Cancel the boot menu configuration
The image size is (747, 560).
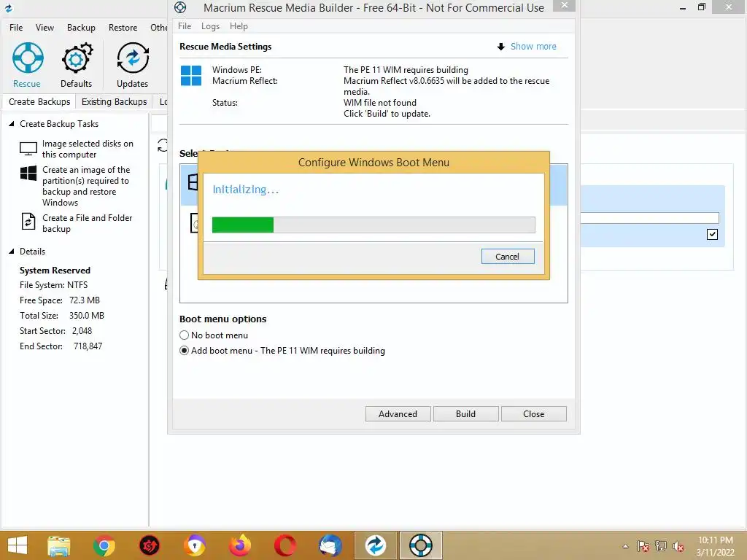click(x=508, y=256)
